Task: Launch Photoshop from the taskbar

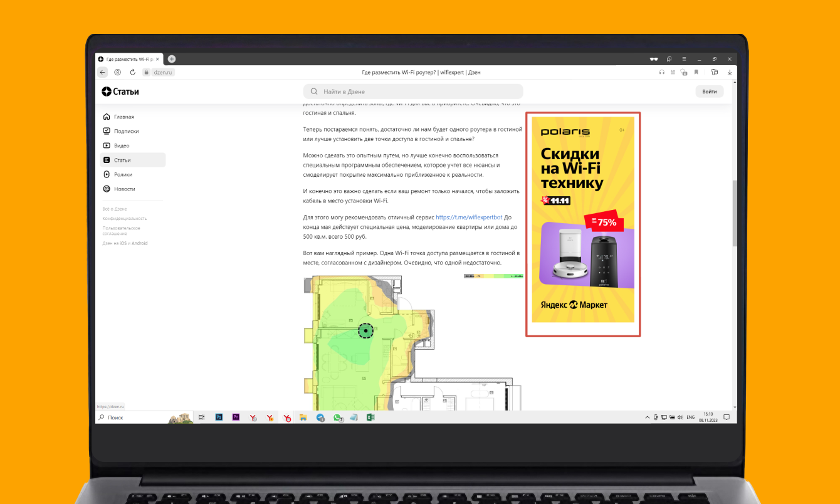Action: [219, 417]
